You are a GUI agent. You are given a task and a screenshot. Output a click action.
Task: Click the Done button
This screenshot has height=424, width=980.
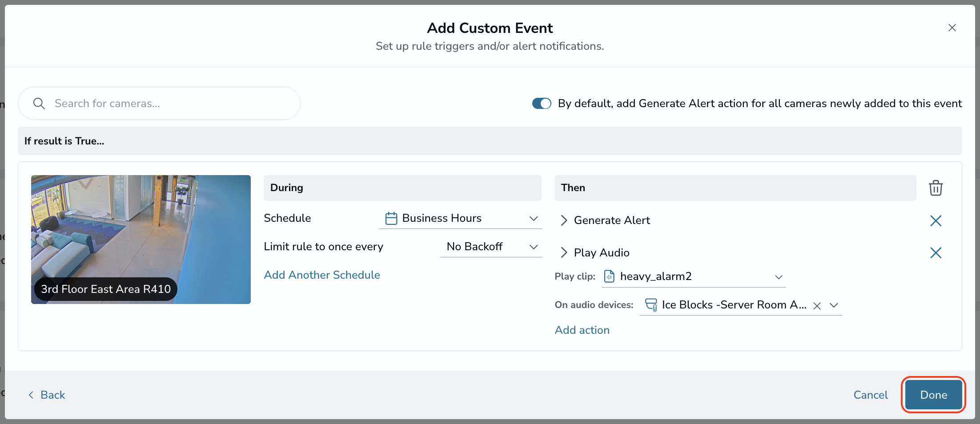tap(934, 395)
